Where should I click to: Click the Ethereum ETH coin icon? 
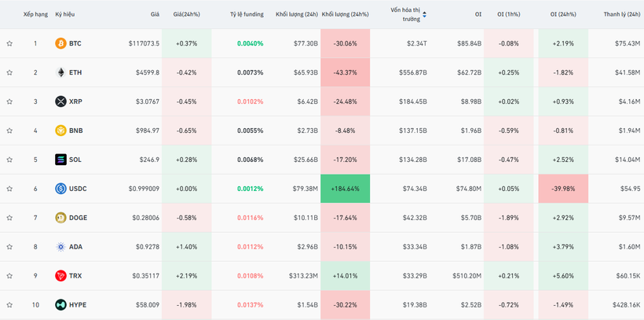coord(60,72)
